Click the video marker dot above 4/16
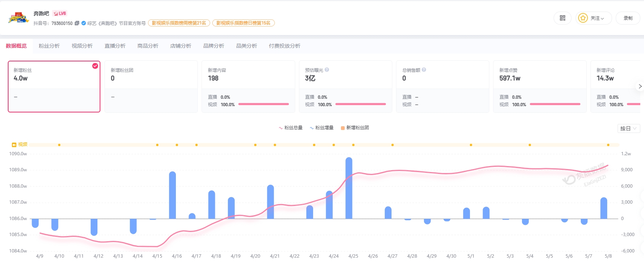This screenshot has width=644, height=264. (x=177, y=145)
